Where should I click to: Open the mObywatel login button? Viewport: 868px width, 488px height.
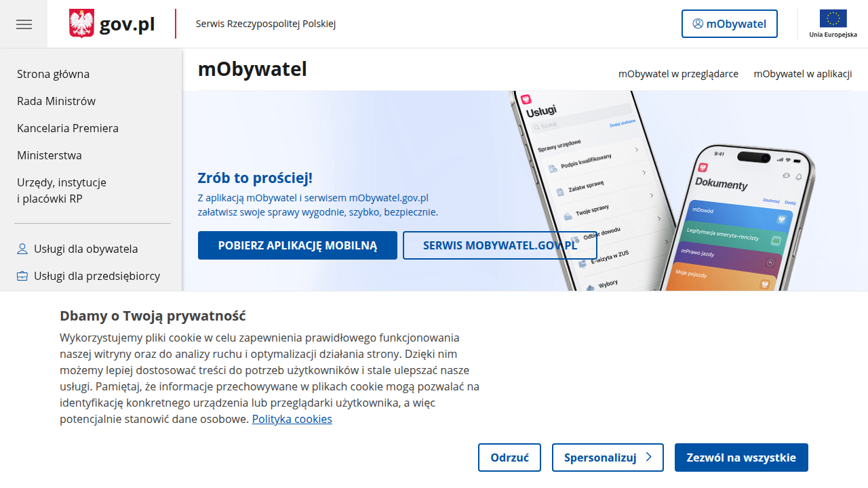[730, 24]
